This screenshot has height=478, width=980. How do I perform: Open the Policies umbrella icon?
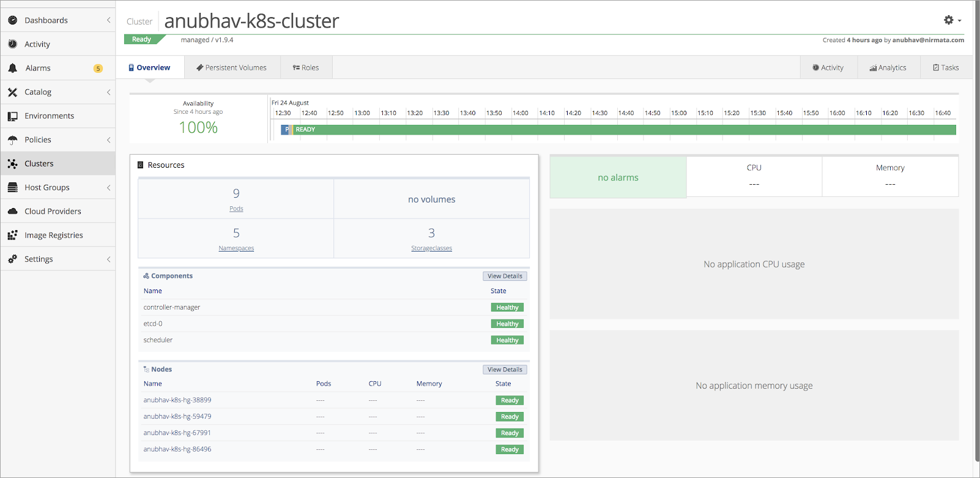point(12,140)
